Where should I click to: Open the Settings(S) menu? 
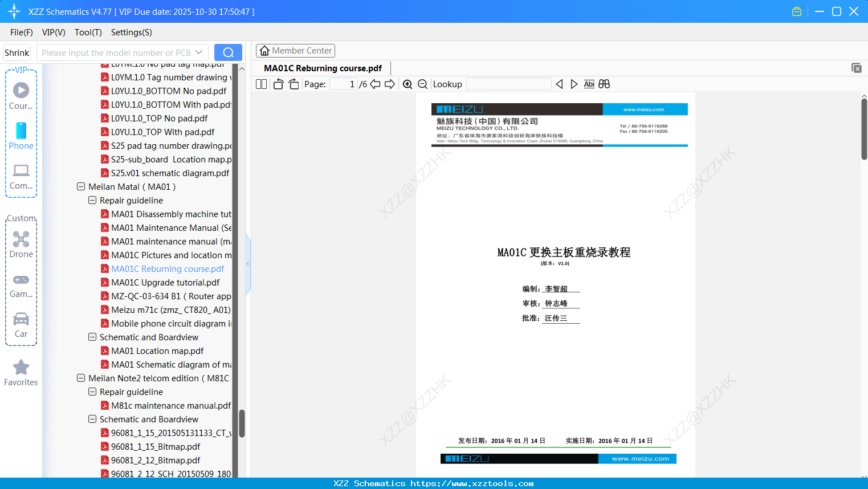[131, 32]
